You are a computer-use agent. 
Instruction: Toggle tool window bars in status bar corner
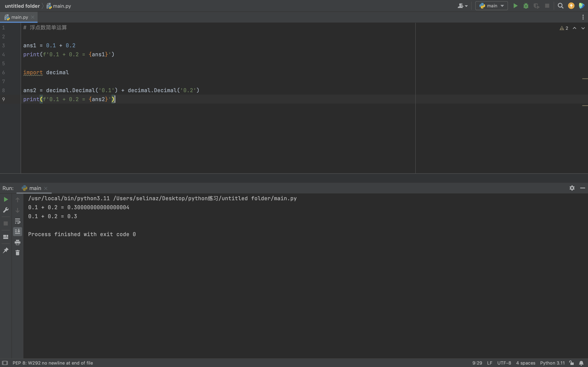coord(5,363)
